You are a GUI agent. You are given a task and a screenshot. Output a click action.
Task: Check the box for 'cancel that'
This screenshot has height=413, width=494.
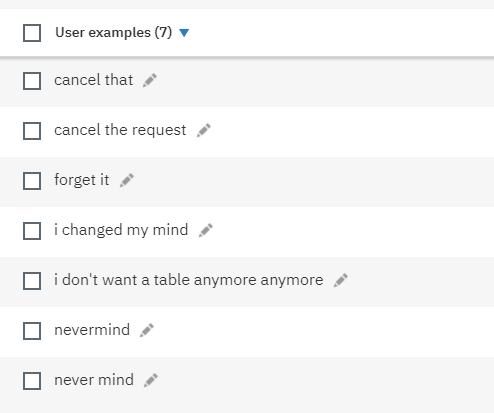(x=32, y=81)
